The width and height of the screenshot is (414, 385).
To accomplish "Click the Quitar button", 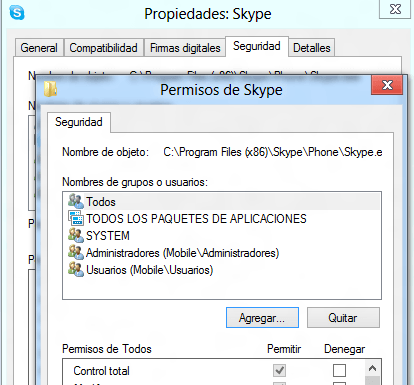I will (343, 318).
